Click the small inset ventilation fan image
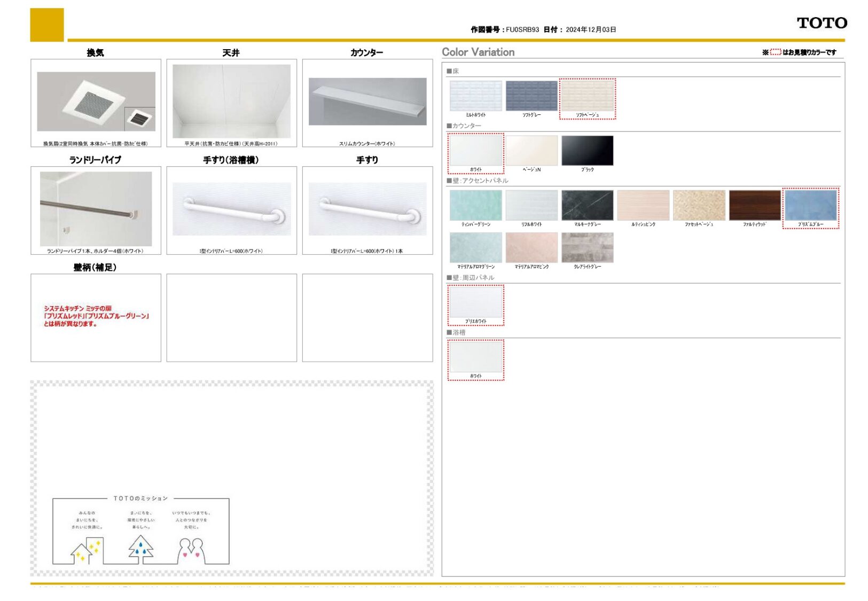 pos(139,119)
